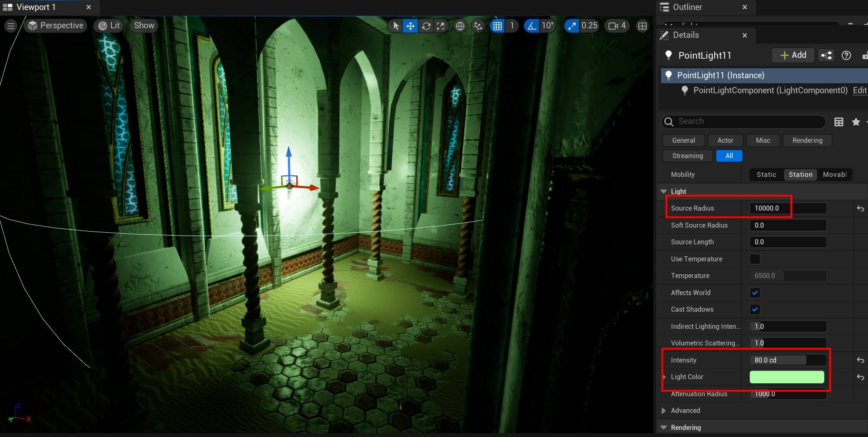Screen dimensions: 868x437
Task: Open rotation snap value 10° dropdown
Action: [547, 26]
